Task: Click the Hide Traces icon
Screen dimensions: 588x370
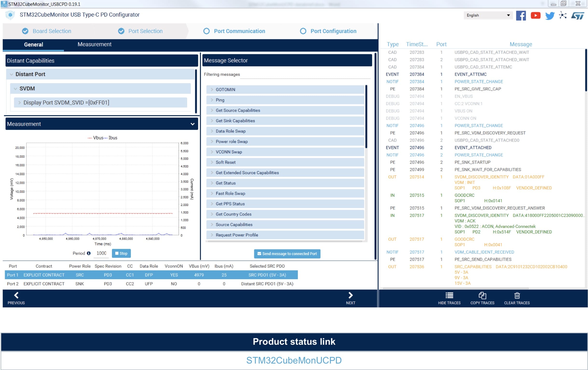Action: [449, 295]
